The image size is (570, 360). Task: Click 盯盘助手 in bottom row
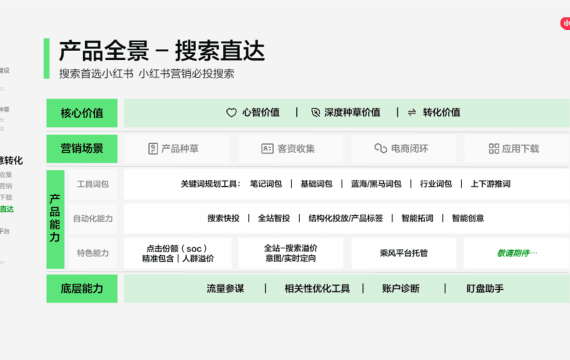point(485,289)
